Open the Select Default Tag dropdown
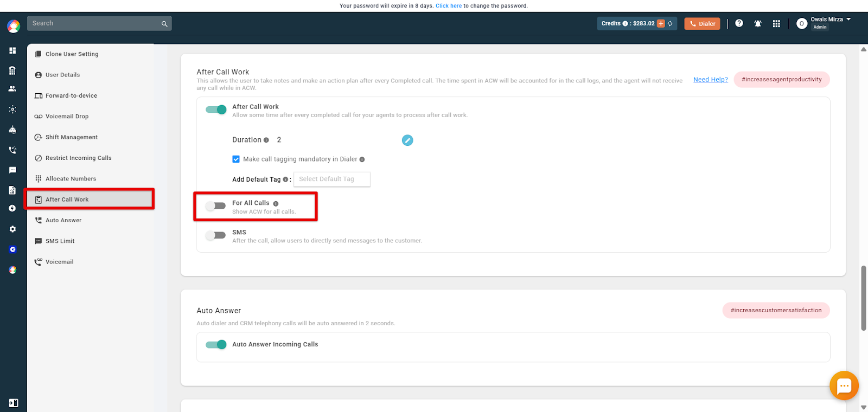868x412 pixels. pos(332,179)
